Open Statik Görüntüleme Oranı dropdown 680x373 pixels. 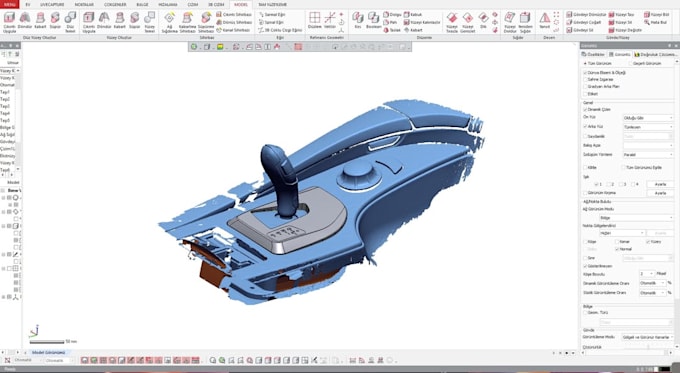652,293
